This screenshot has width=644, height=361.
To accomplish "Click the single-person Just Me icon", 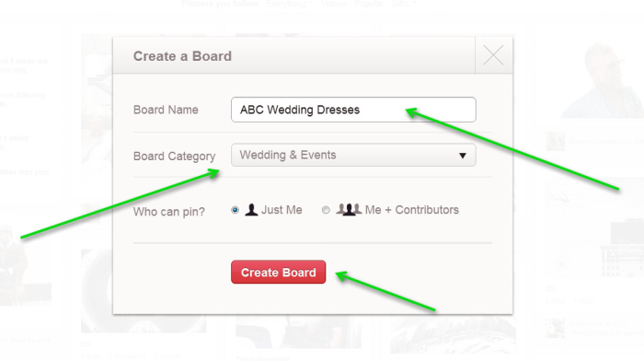I will click(x=251, y=210).
